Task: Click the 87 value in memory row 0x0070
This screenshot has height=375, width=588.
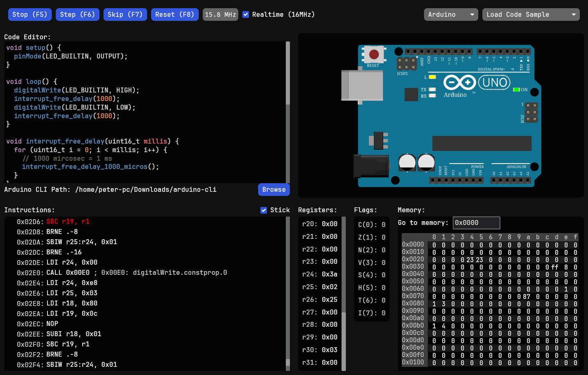Action: point(527,296)
